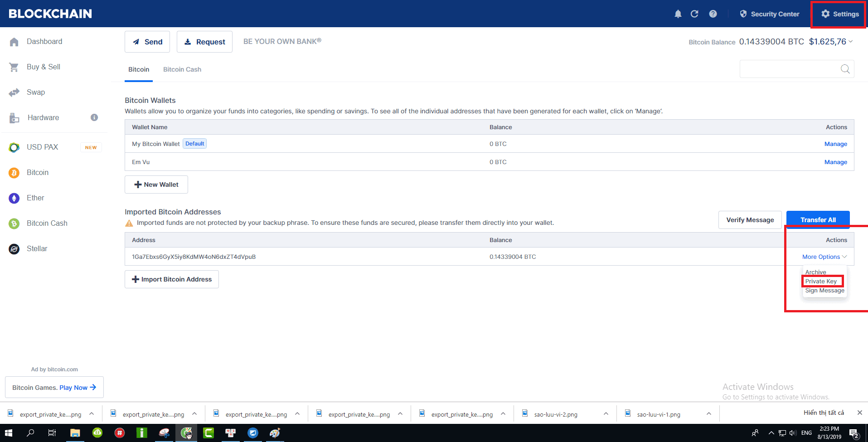Open the Swap page
Viewport: 868px width, 442px height.
(36, 92)
